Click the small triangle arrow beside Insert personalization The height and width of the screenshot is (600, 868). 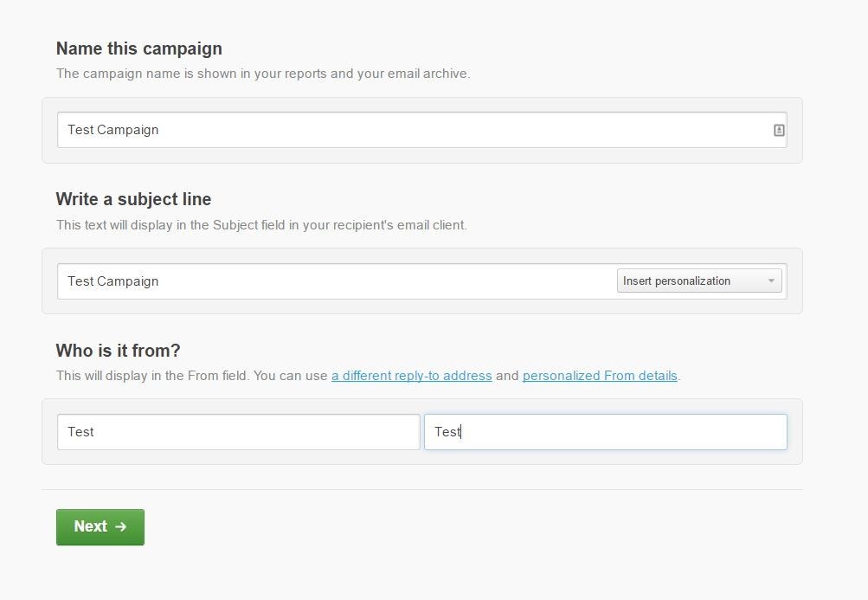(x=771, y=281)
